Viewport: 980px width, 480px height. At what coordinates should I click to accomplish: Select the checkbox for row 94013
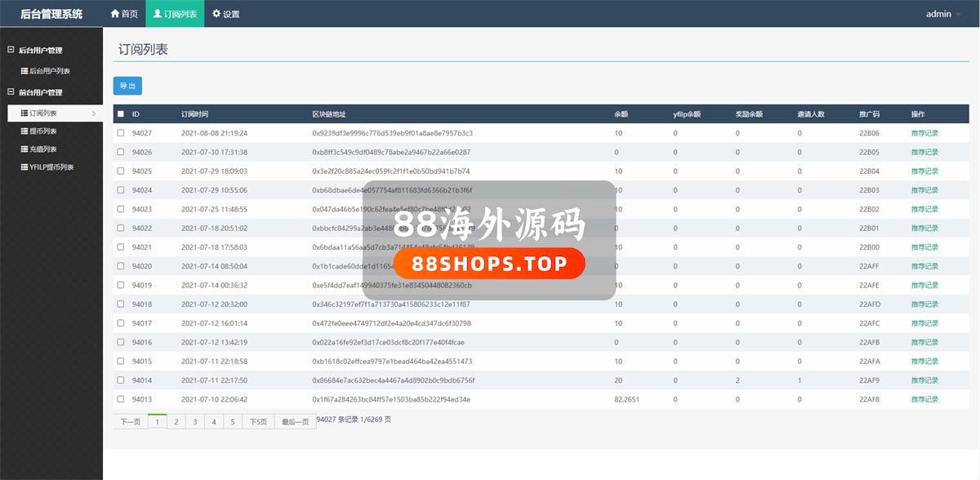pos(121,399)
